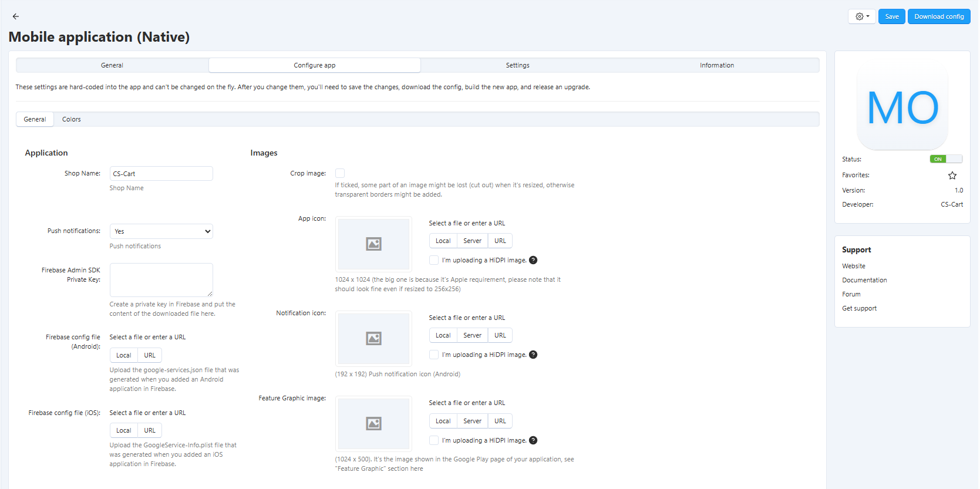The image size is (980, 489).
Task: Click the Shop Name input field
Action: (x=161, y=174)
